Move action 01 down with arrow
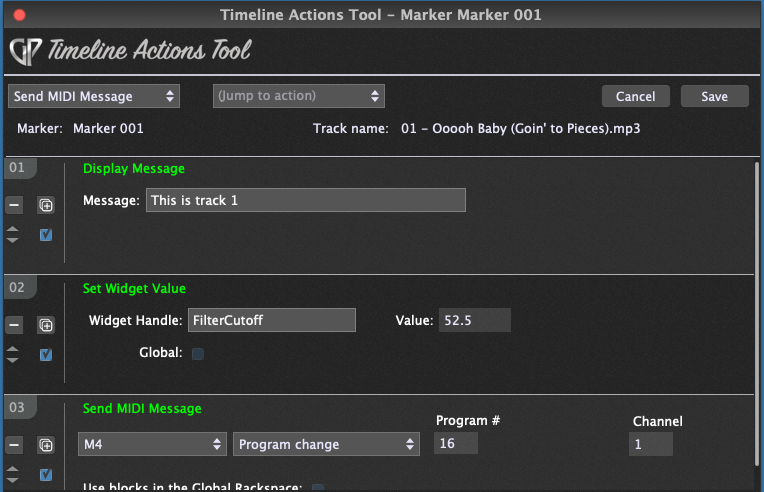Viewport: 764px width, 492px height. pyautogui.click(x=13, y=240)
